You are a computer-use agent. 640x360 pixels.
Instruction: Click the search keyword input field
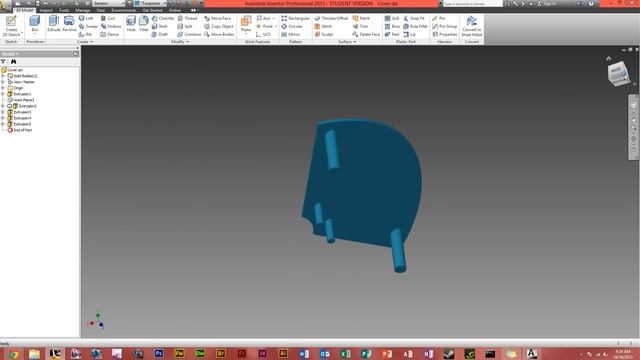point(472,3)
